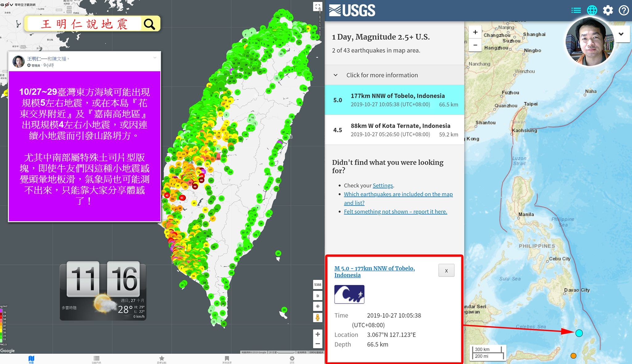632x364 pixels.
Task: Select the 4.5 Kota Ternate earthquake row
Action: 394,130
